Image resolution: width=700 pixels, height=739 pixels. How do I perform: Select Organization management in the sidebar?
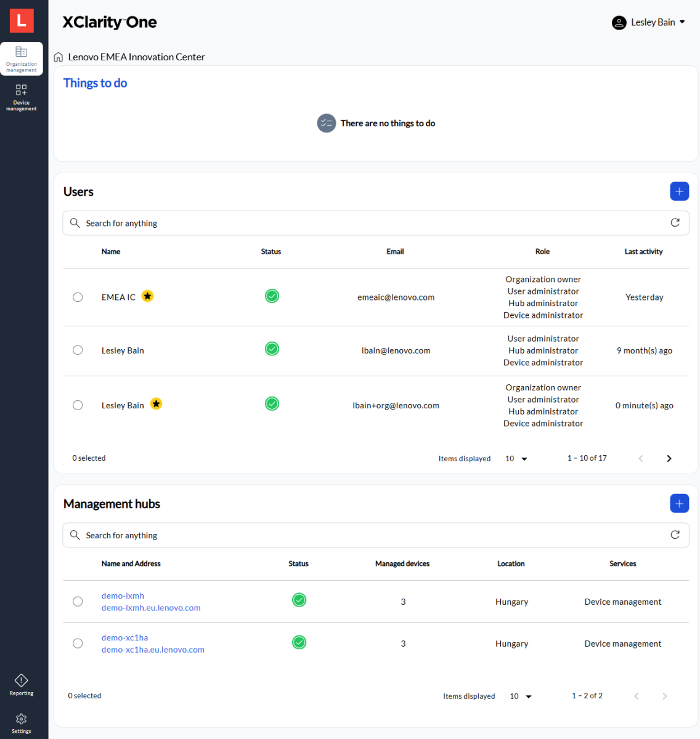(21, 59)
